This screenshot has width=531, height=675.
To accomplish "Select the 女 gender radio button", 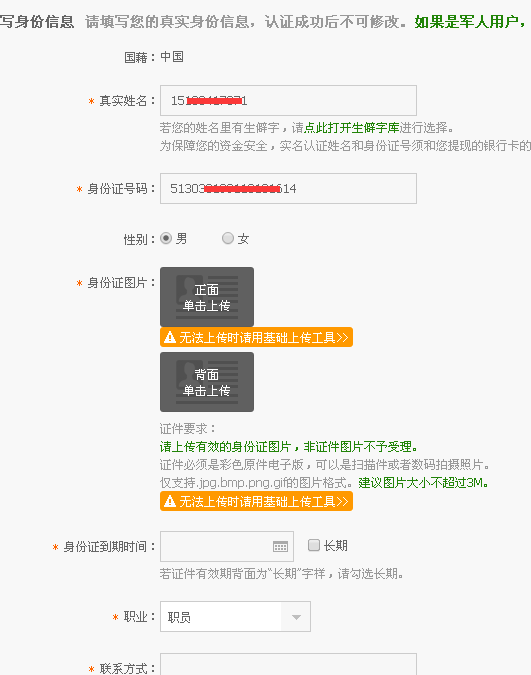I will point(228,238).
